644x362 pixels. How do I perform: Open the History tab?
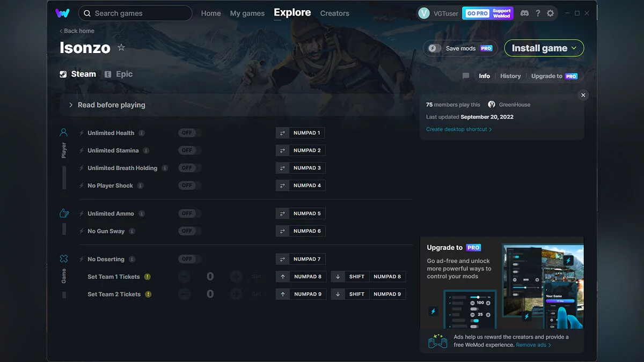(x=510, y=76)
